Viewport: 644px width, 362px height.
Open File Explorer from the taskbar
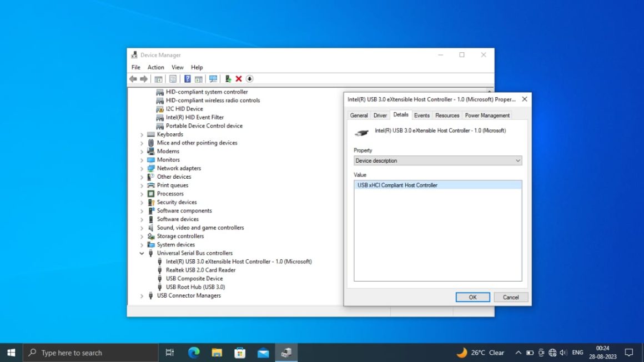pos(217,353)
